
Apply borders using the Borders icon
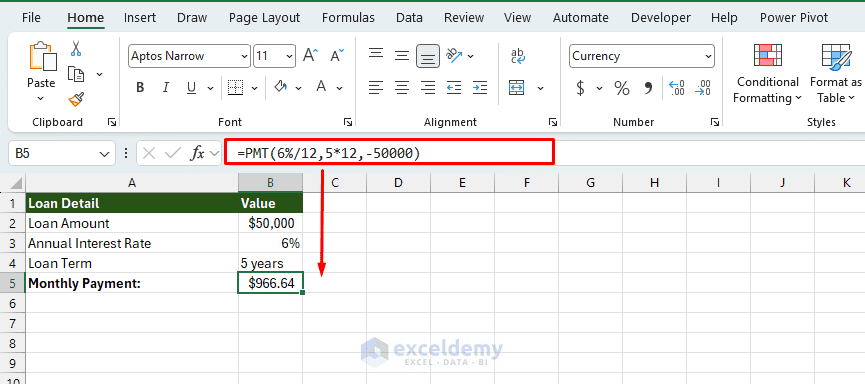point(236,87)
